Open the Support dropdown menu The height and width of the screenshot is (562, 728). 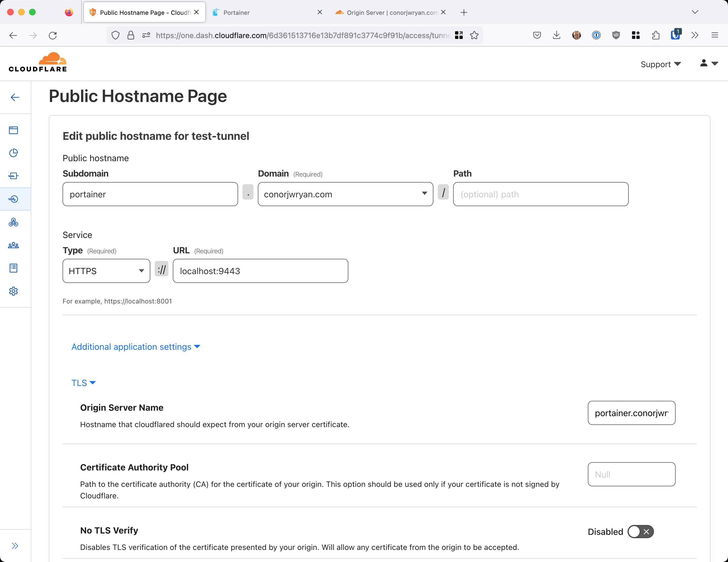tap(661, 64)
